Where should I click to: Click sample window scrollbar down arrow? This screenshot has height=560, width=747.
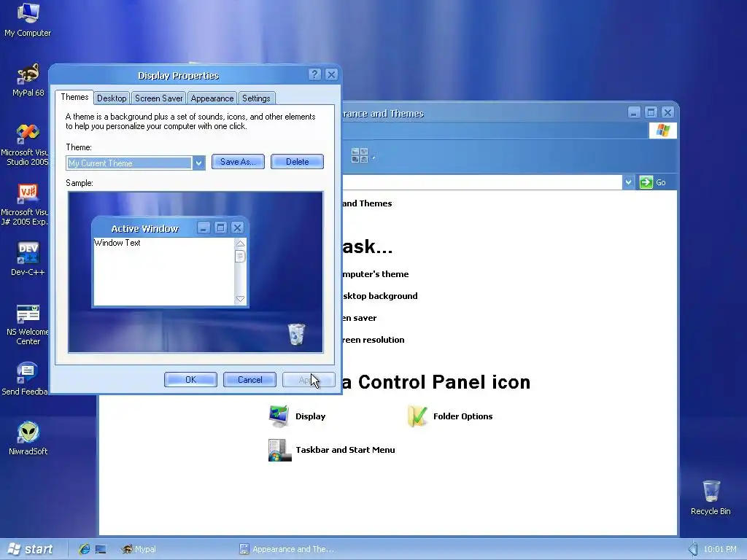click(240, 299)
